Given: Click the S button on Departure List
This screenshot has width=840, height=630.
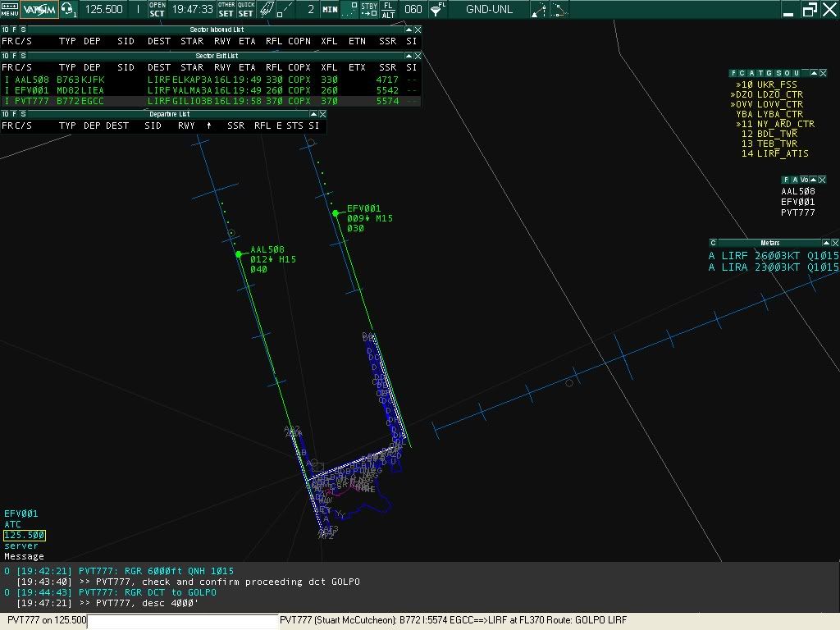Looking at the screenshot, I should [x=23, y=114].
